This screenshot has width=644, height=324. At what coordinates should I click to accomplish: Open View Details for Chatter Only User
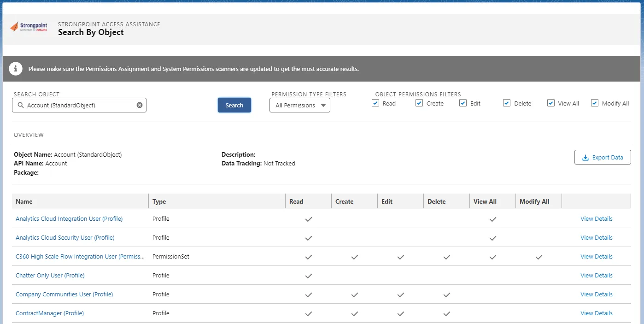[x=597, y=276]
